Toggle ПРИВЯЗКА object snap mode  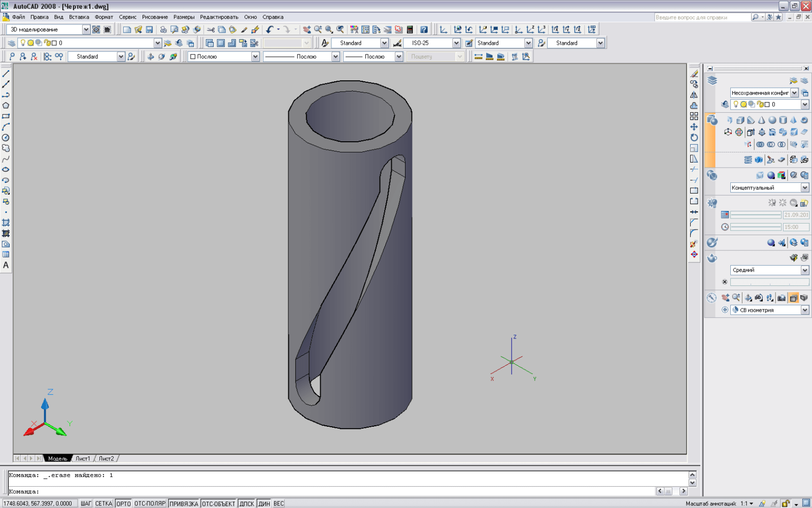pyautogui.click(x=184, y=503)
